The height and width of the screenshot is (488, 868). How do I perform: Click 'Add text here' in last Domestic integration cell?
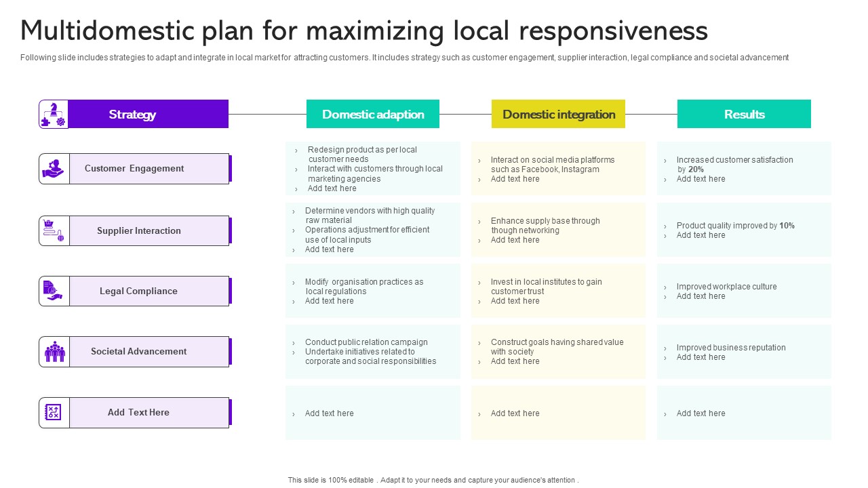(x=515, y=413)
